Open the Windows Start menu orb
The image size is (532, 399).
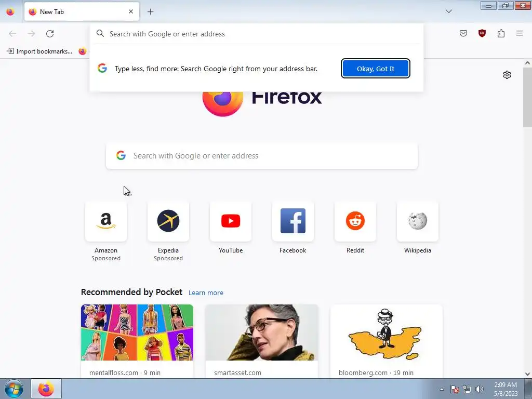(14, 389)
